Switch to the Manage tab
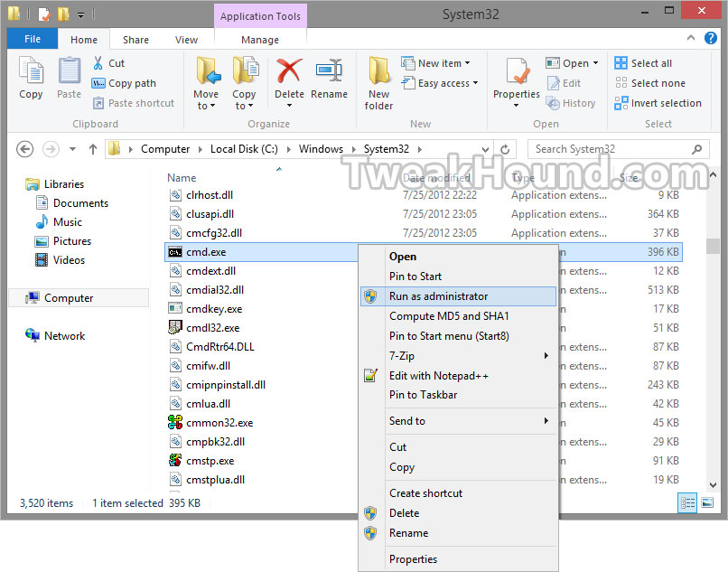The width and height of the screenshot is (728, 572). 260,40
